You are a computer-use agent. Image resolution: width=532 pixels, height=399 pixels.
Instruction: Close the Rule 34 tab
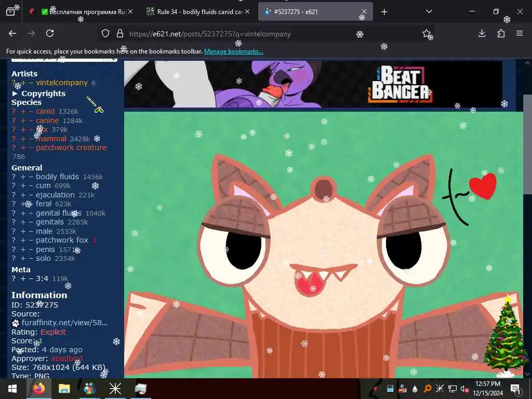(247, 11)
